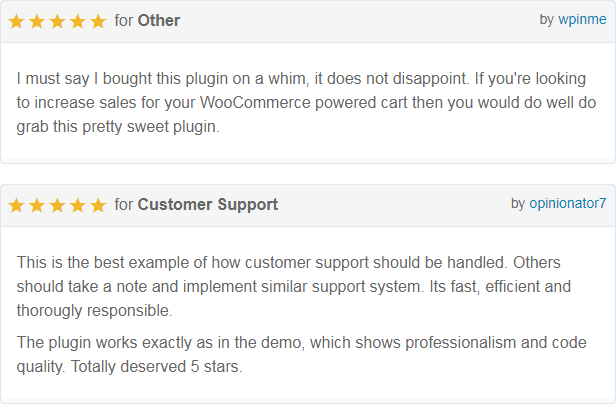The height and width of the screenshot is (404, 616).
Task: Click the fourth star in the Other review
Action: (x=78, y=21)
